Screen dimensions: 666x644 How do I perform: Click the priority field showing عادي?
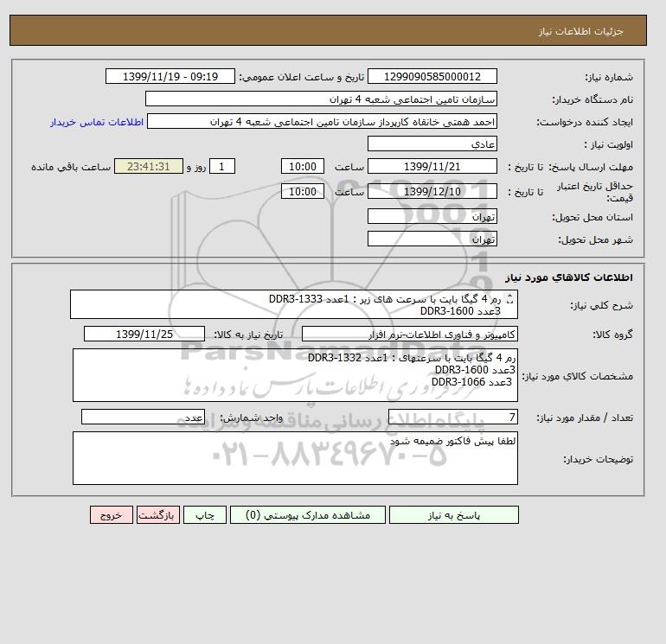[x=432, y=143]
